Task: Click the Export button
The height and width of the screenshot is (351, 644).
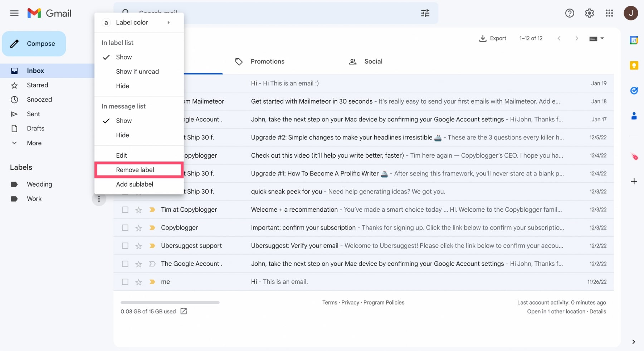Action: tap(493, 38)
